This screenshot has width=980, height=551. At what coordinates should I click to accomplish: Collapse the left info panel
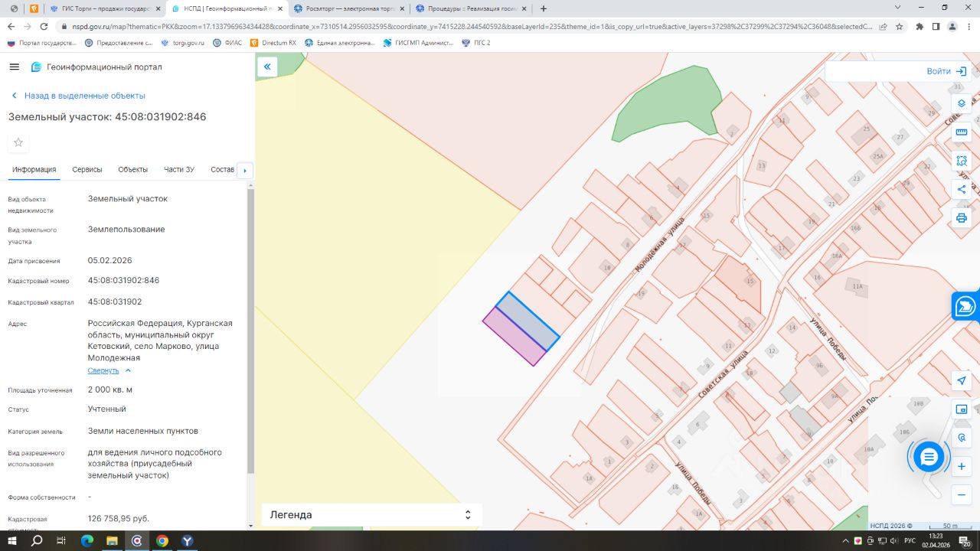tap(267, 67)
